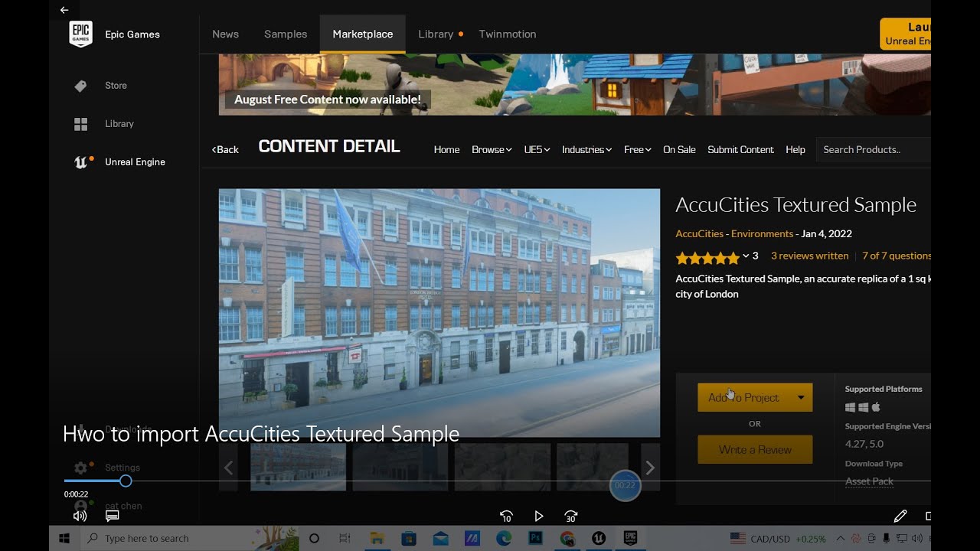The width and height of the screenshot is (980, 551).
Task: Open the AccuCities seller link
Action: click(x=699, y=234)
